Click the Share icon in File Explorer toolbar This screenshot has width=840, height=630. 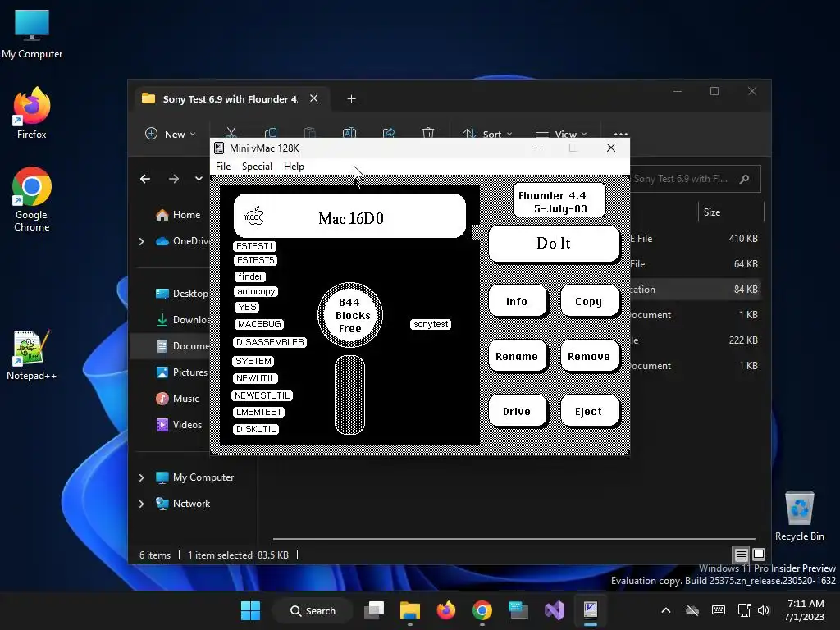coord(389,132)
